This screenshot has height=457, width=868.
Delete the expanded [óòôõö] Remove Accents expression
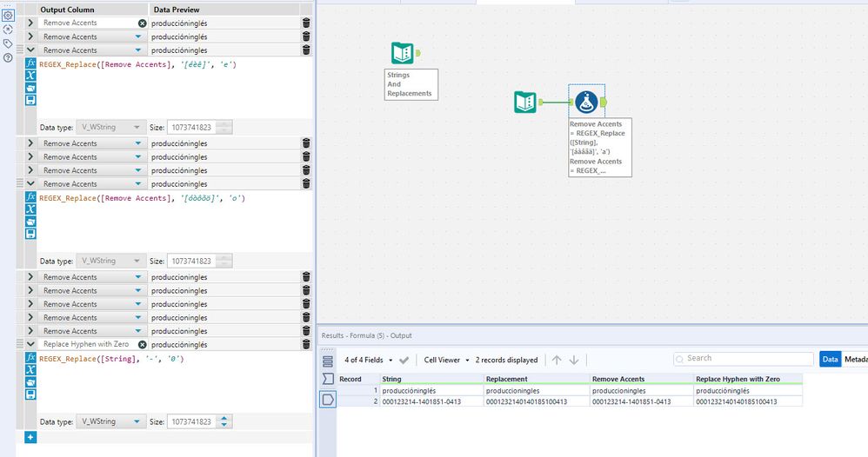tap(306, 183)
